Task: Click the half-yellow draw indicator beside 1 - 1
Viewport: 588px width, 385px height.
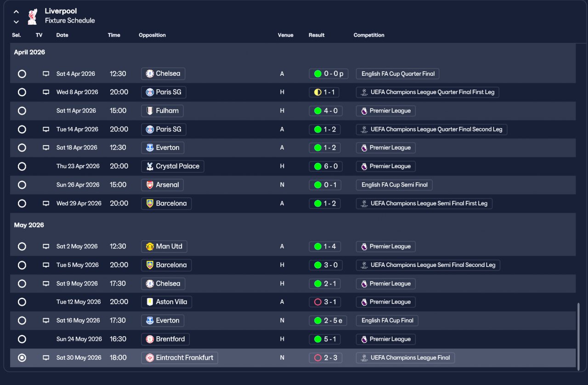Action: coord(317,92)
